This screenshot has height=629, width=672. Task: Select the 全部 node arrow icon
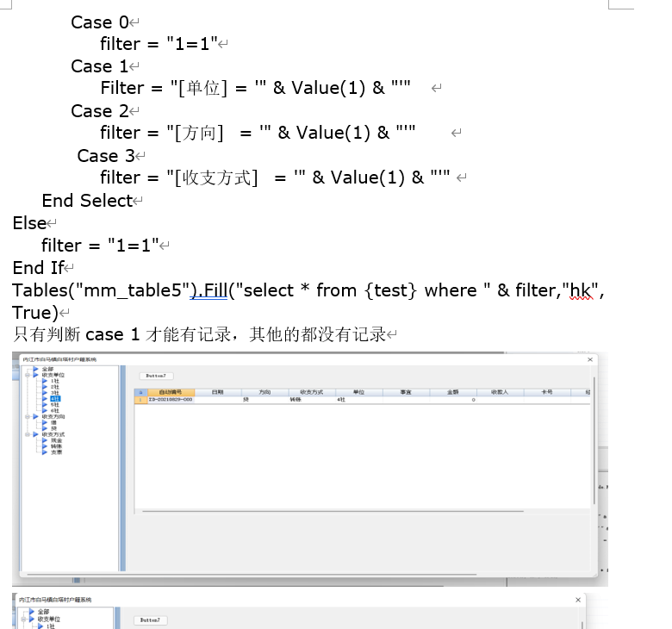pyautogui.click(x=35, y=370)
